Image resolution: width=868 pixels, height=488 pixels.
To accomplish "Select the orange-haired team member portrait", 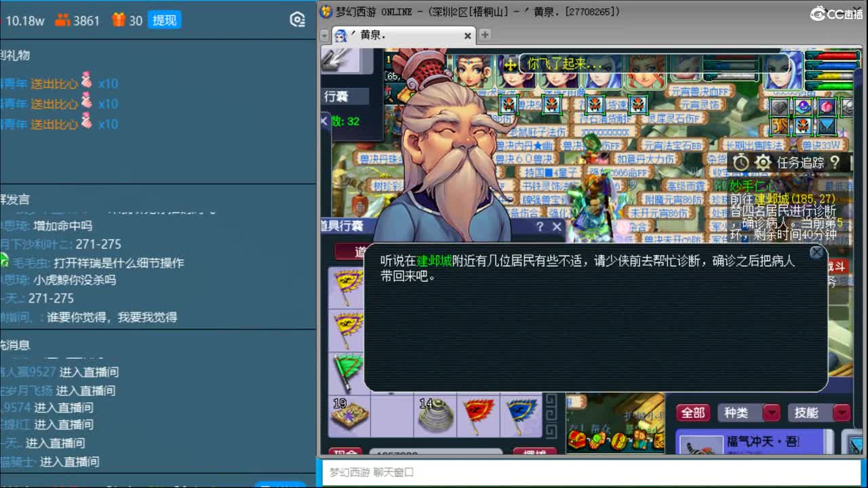I will point(644,71).
